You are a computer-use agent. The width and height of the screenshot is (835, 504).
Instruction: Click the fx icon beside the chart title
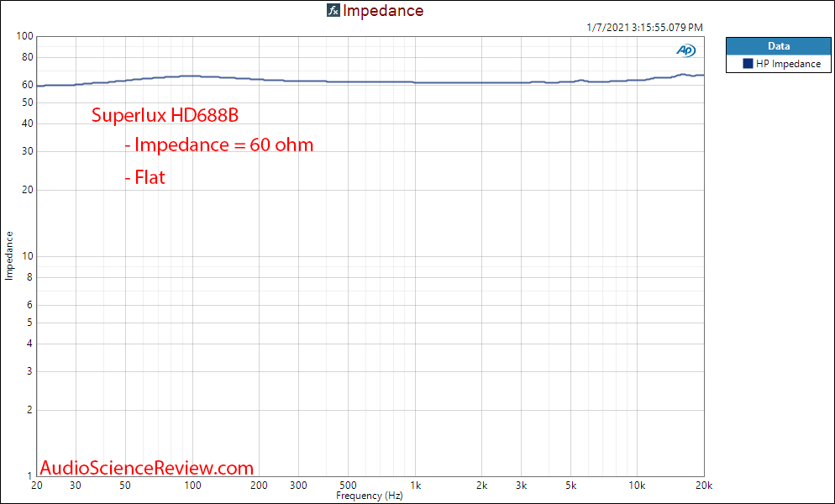pos(333,10)
